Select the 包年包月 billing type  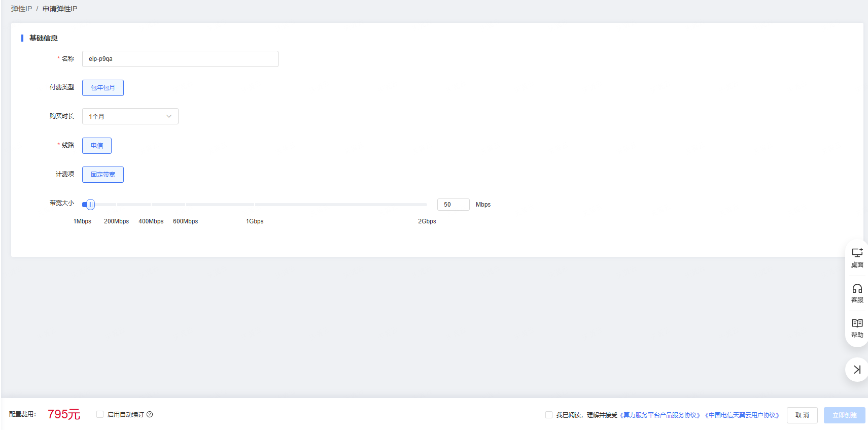click(x=103, y=88)
